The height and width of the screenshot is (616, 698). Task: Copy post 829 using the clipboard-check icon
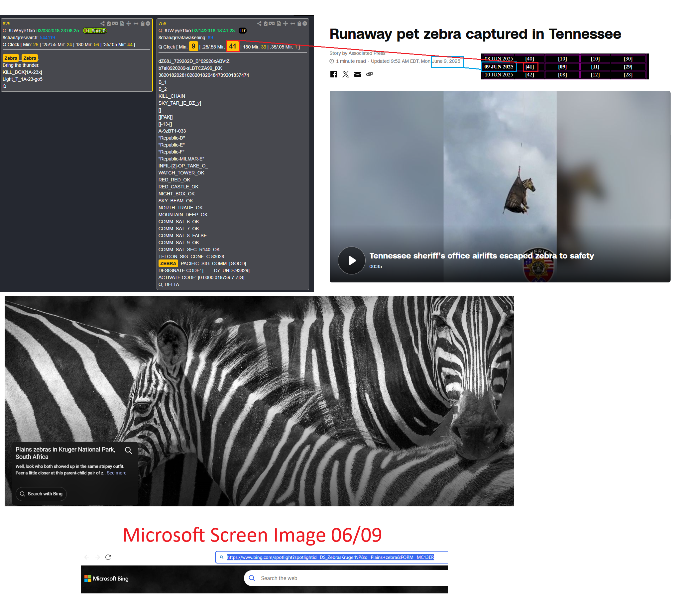click(109, 24)
